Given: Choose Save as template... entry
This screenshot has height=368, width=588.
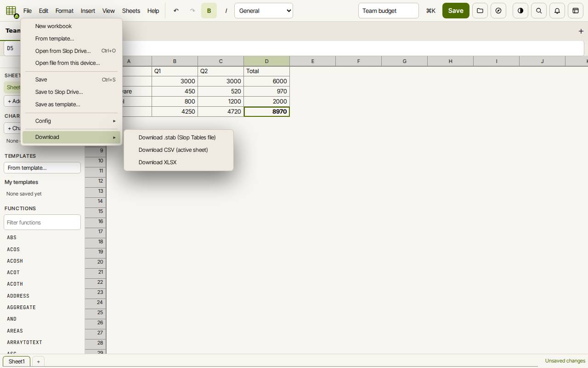Looking at the screenshot, I should 71,104.
